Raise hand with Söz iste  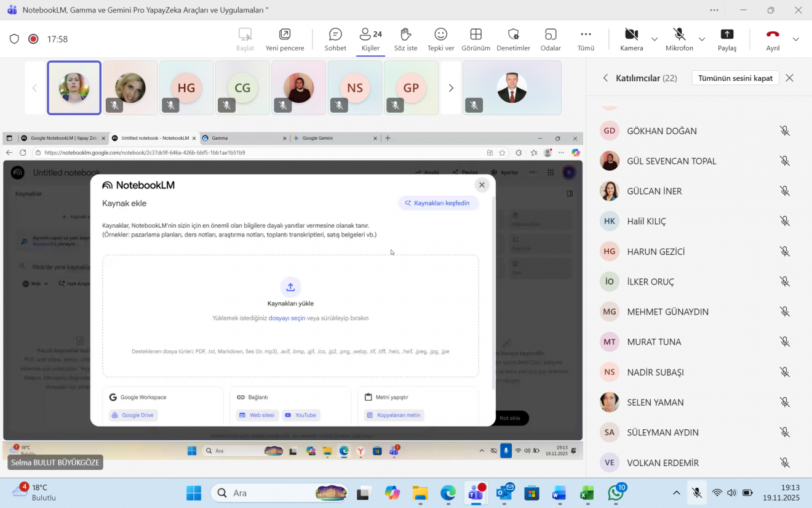tap(405, 39)
